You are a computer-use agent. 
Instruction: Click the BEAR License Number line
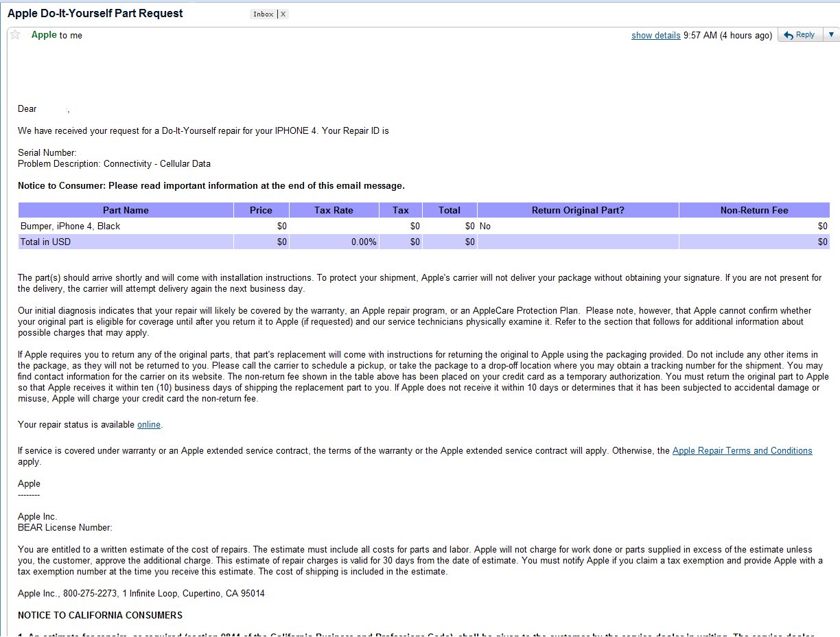(x=65, y=528)
